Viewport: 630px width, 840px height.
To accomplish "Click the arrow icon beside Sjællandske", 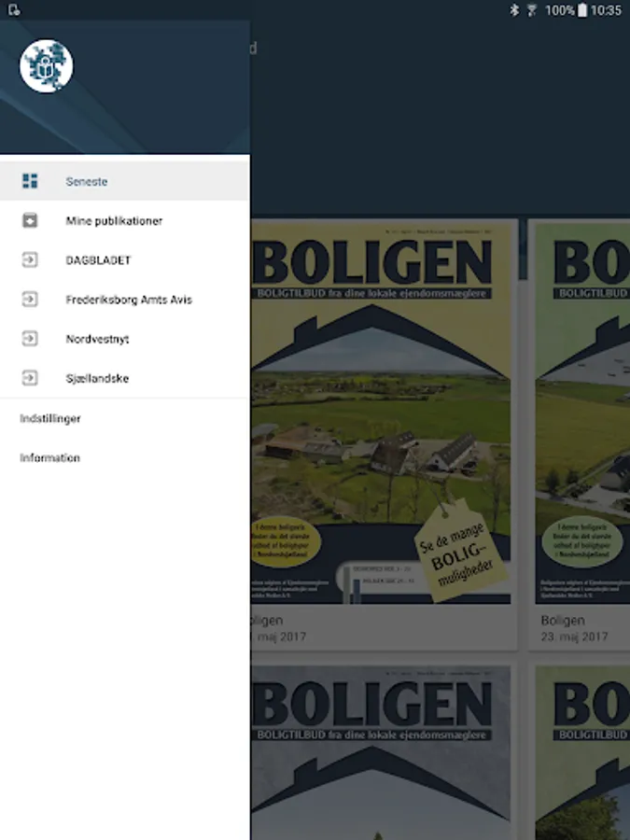I will point(30,378).
